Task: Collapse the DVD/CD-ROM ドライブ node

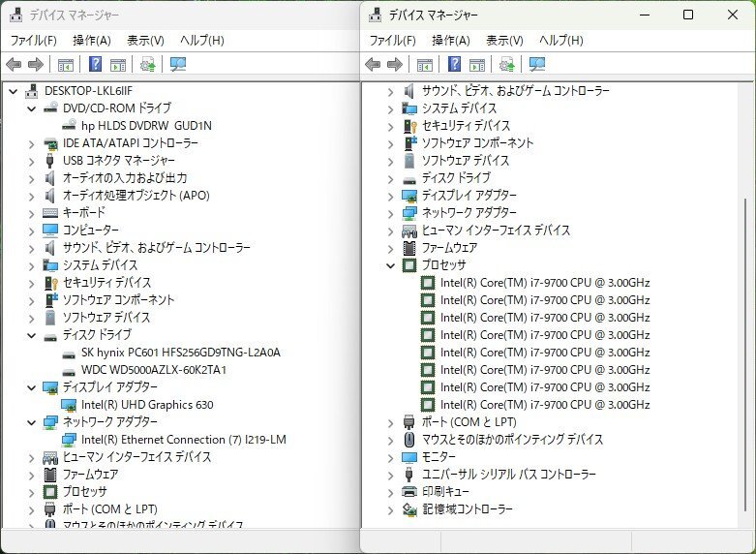Action: 32,108
